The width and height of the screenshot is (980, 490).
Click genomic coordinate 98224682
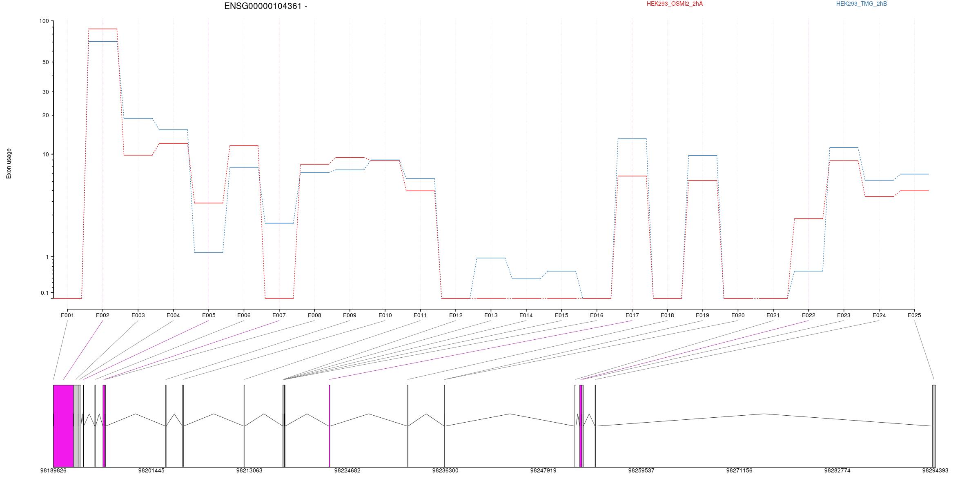click(347, 470)
